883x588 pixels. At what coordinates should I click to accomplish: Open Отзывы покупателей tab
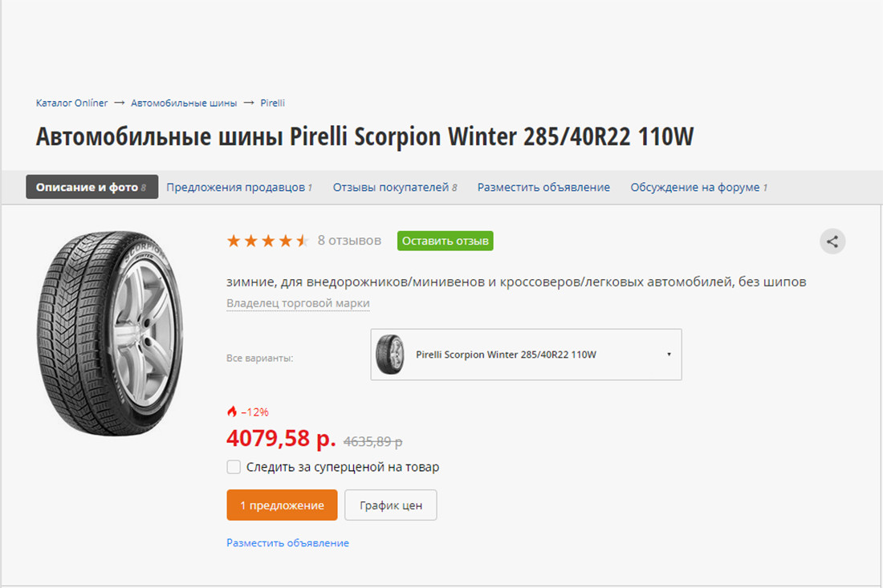click(x=395, y=188)
